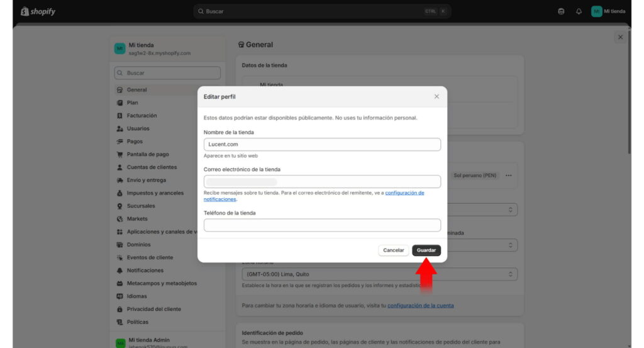The height and width of the screenshot is (348, 644).
Task: Go to Facturación in settings sidebar
Action: tap(142, 116)
